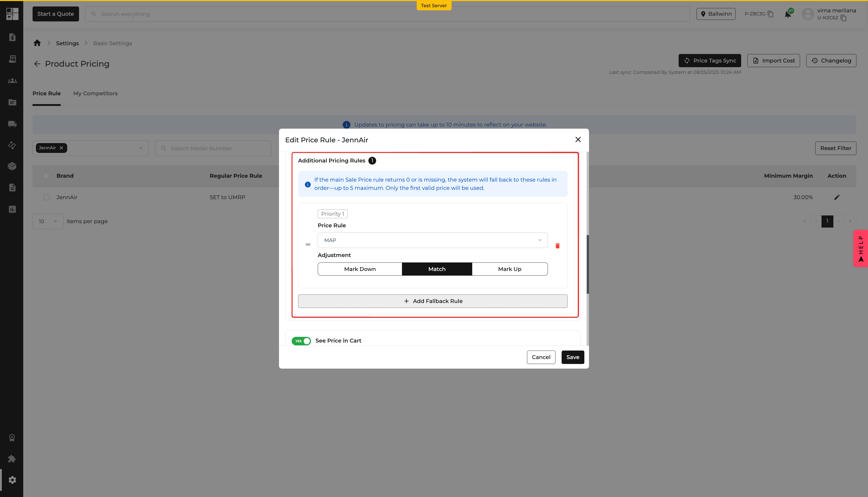
Task: Go to page 1 in pagination
Action: click(x=827, y=221)
